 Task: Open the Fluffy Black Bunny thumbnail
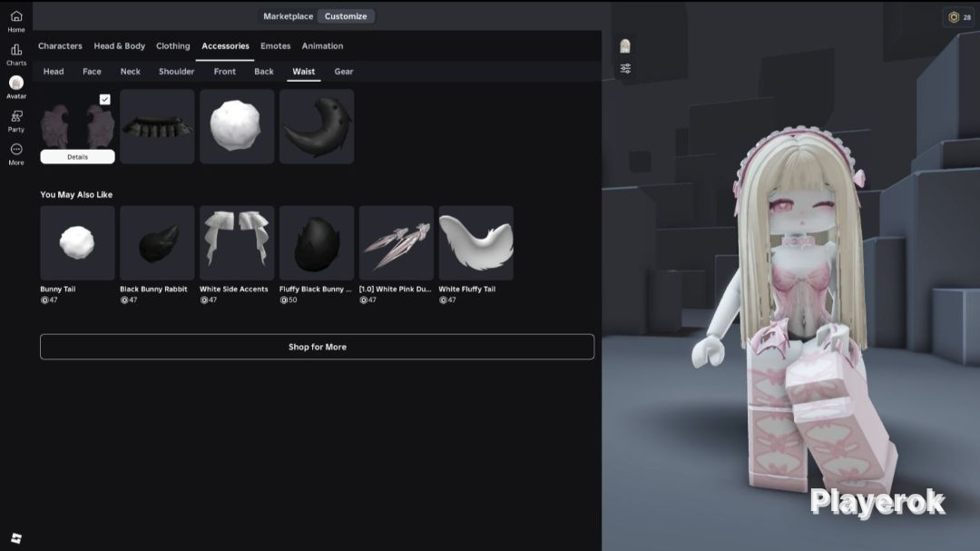(x=317, y=242)
